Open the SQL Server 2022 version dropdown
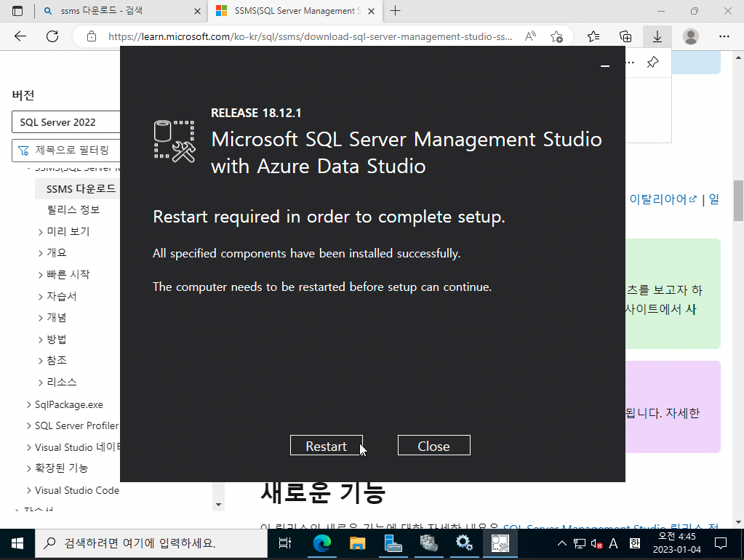Viewport: 744px width, 560px height. pyautogui.click(x=66, y=122)
